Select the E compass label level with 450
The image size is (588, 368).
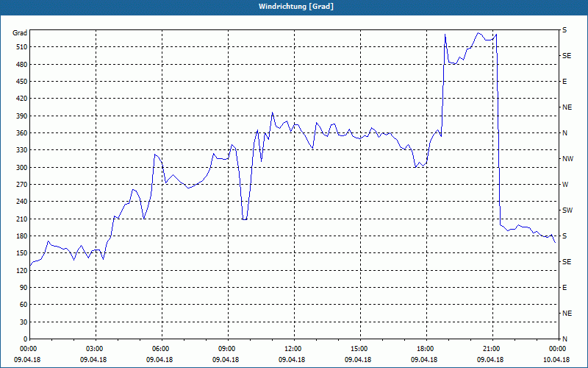564,82
